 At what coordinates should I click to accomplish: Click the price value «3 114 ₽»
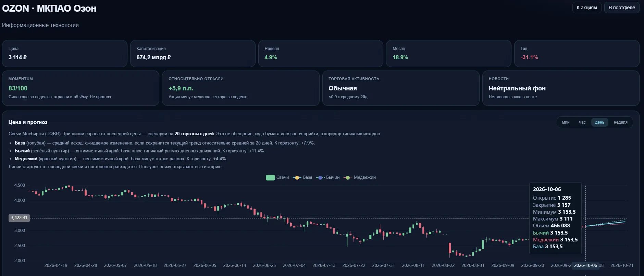17,58
